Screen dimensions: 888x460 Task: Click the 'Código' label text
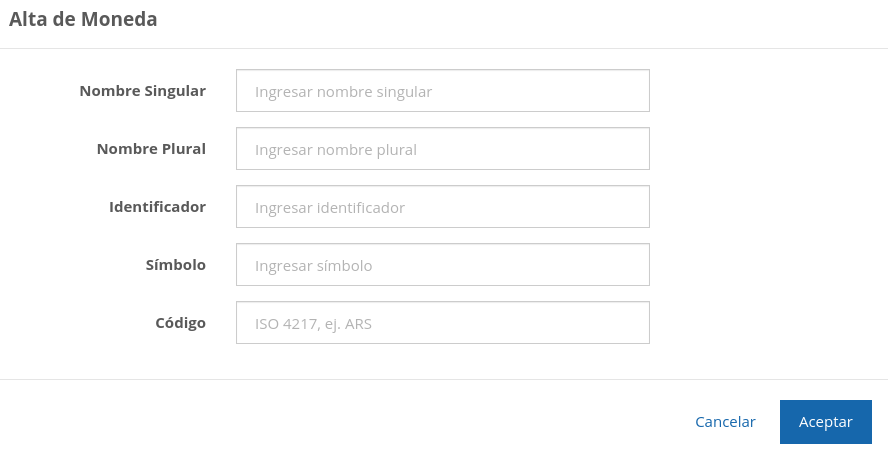point(180,323)
